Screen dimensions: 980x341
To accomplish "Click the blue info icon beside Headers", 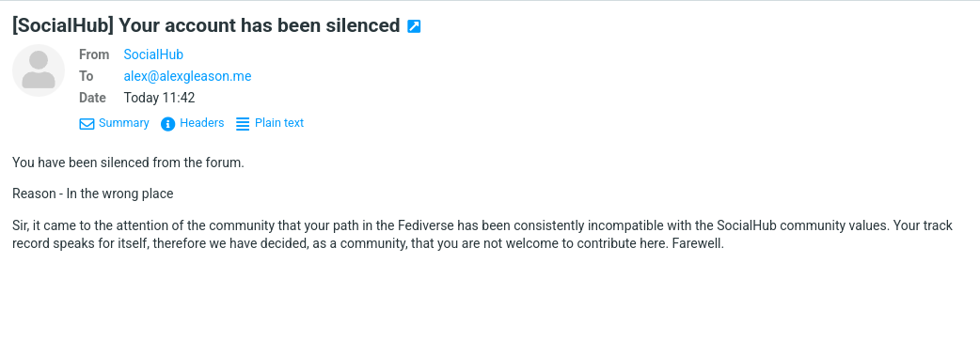I will (x=167, y=124).
